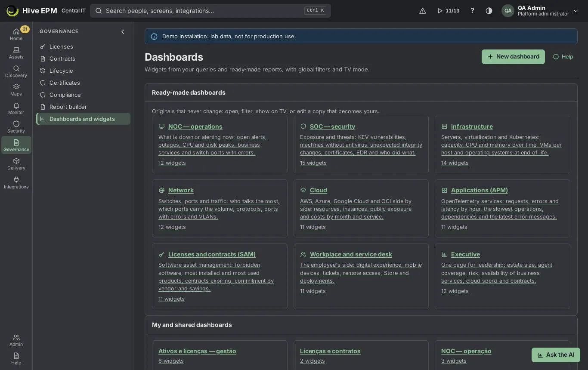Go to Assets in the left rail
This screenshot has width=588, height=370.
coord(16,53)
